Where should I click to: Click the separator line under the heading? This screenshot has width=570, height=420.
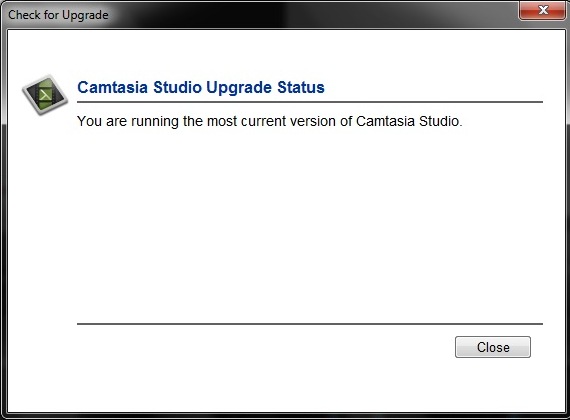310,102
